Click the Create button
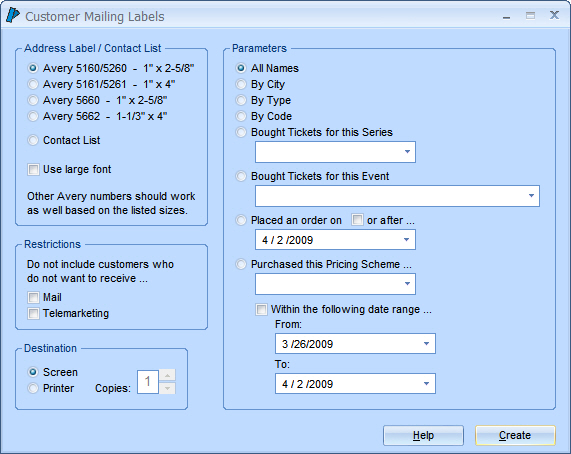Image resolution: width=571 pixels, height=454 pixels. 515,435
